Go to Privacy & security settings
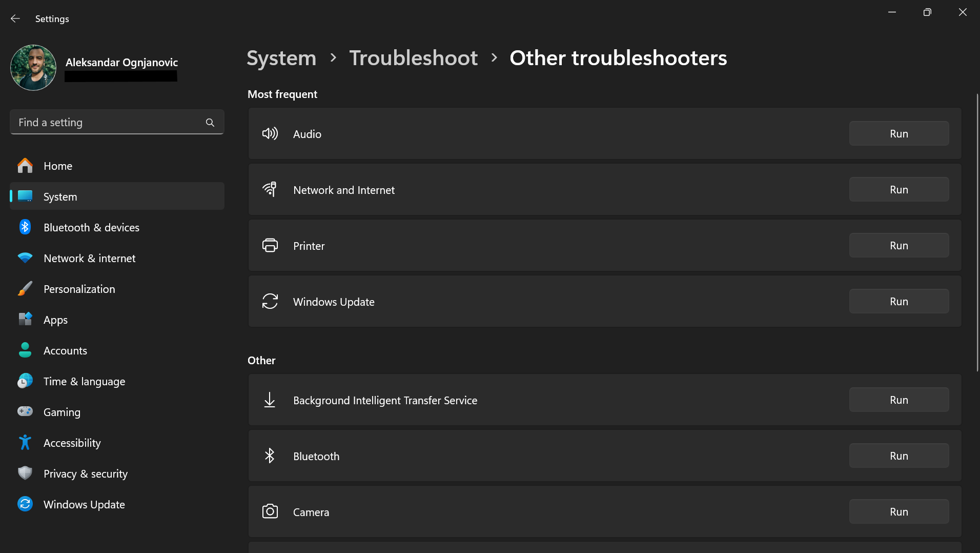This screenshot has height=553, width=980. coord(117,473)
